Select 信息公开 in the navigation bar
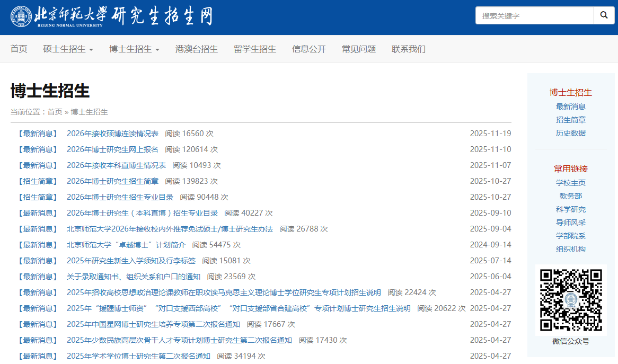Screen dimensions: 618x364 point(309,49)
